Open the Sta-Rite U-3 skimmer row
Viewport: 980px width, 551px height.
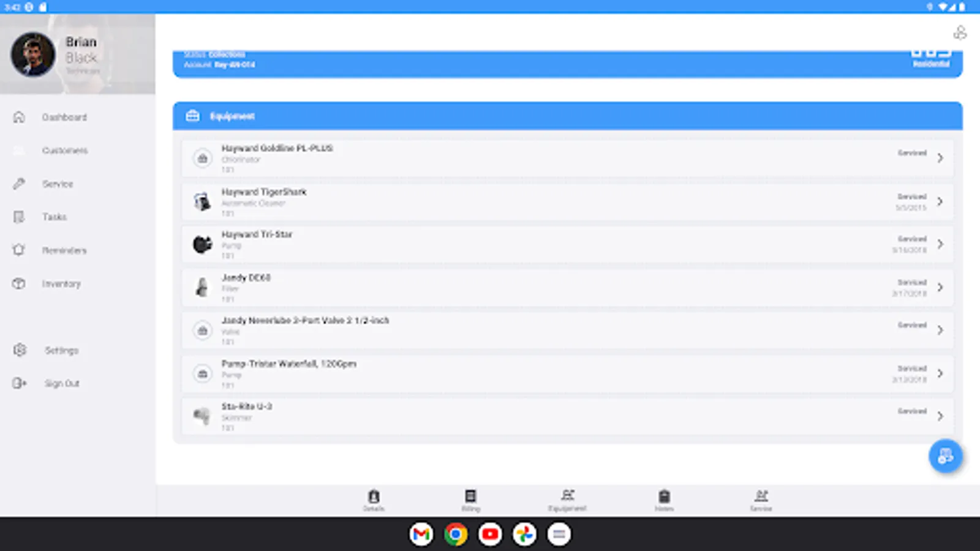pyautogui.click(x=567, y=416)
